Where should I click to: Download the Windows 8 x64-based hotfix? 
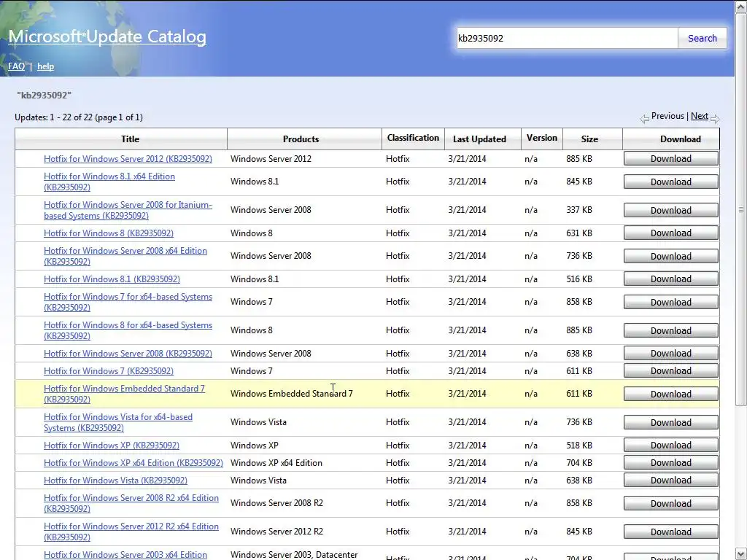(671, 330)
